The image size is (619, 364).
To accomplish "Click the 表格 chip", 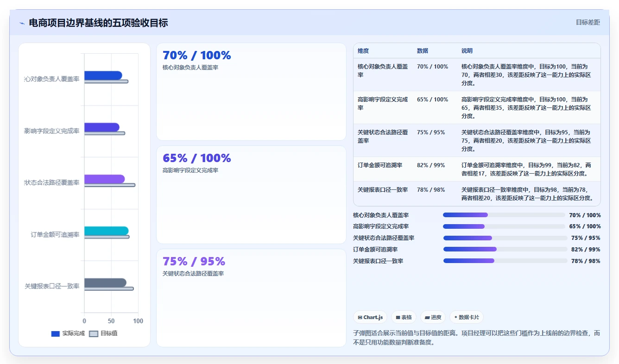I will point(404,317).
